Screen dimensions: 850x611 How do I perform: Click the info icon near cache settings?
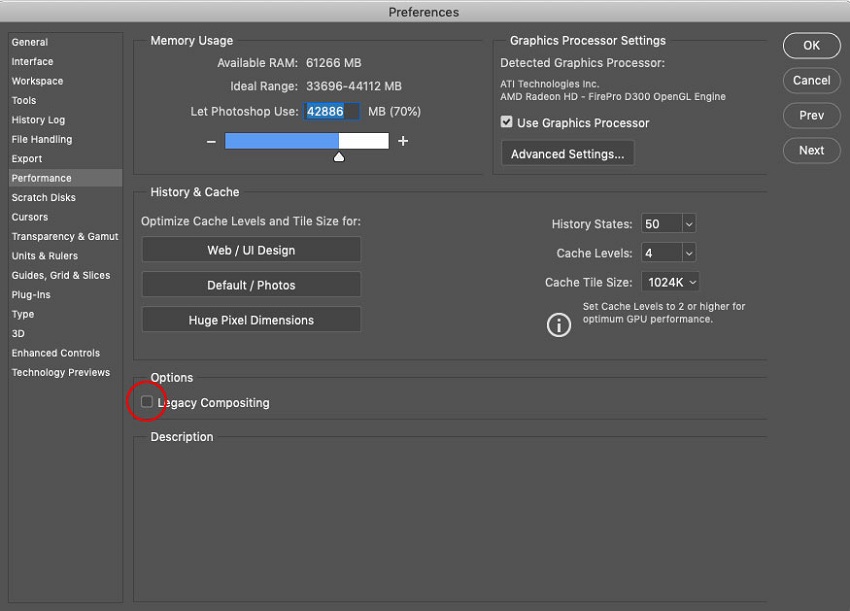pyautogui.click(x=558, y=325)
